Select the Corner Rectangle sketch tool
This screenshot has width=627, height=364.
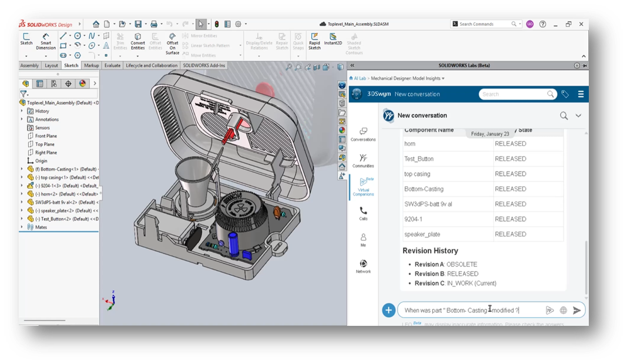coord(63,46)
